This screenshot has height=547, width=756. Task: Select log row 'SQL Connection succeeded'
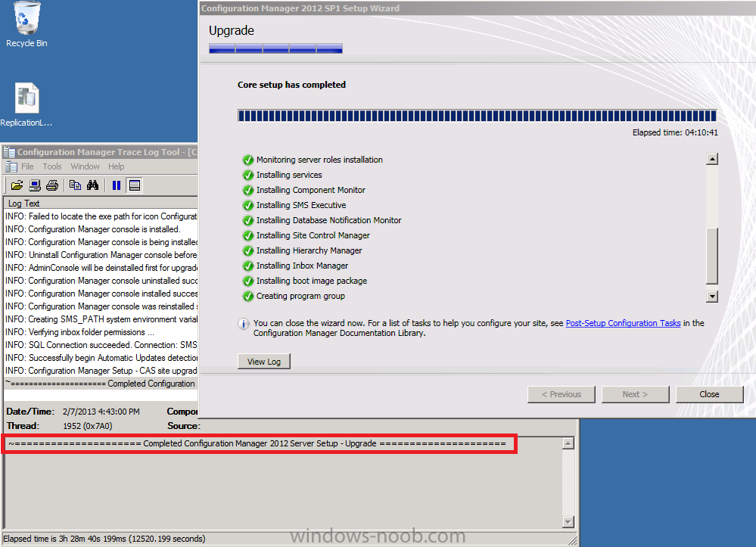pos(101,345)
